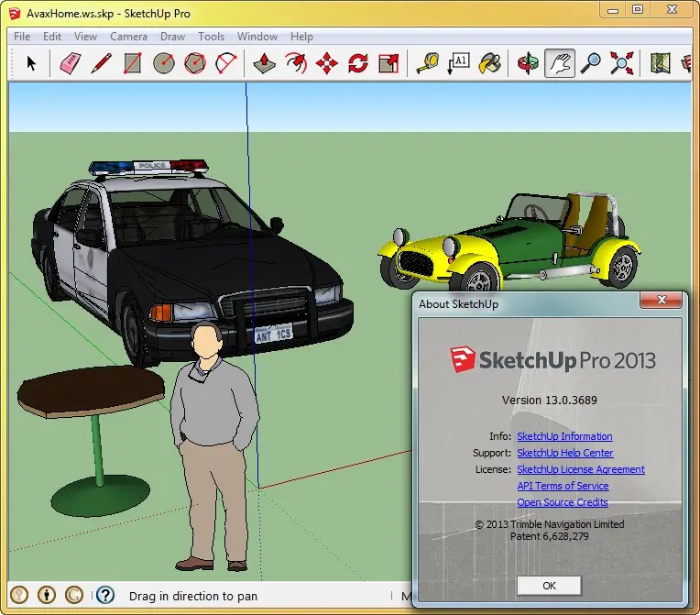
Task: Click the credits person status icon
Action: [x=47, y=595]
